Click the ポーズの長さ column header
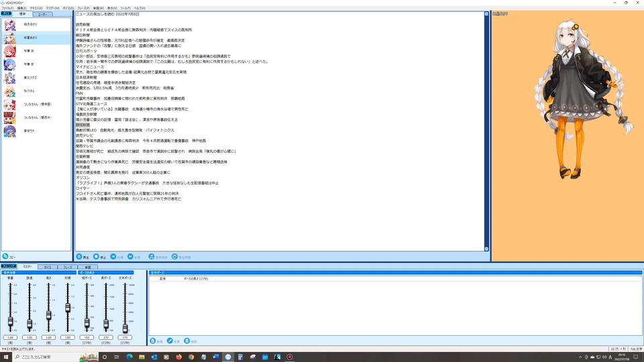Image resolution: width=644 pixels, height=362 pixels. click(x=195, y=279)
